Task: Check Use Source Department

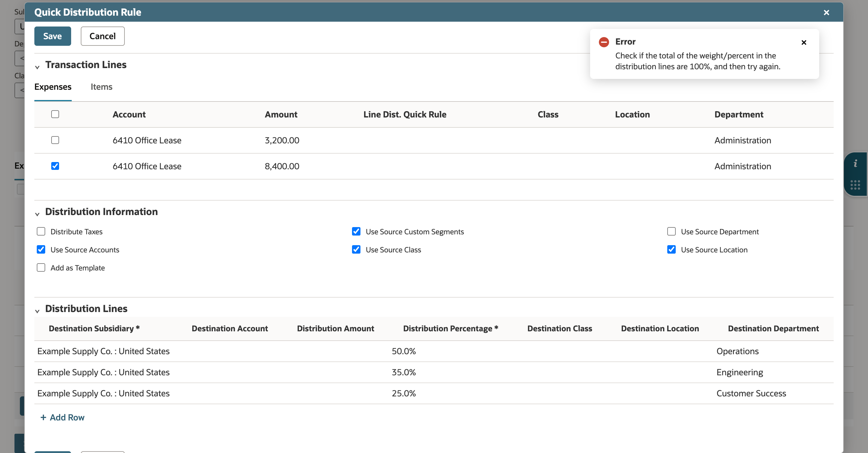Action: [x=671, y=231]
